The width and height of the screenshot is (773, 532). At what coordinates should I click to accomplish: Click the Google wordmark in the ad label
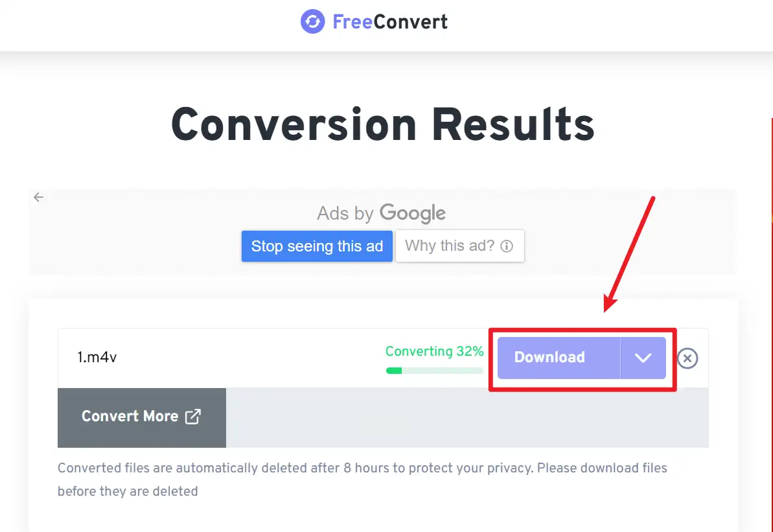tap(413, 213)
